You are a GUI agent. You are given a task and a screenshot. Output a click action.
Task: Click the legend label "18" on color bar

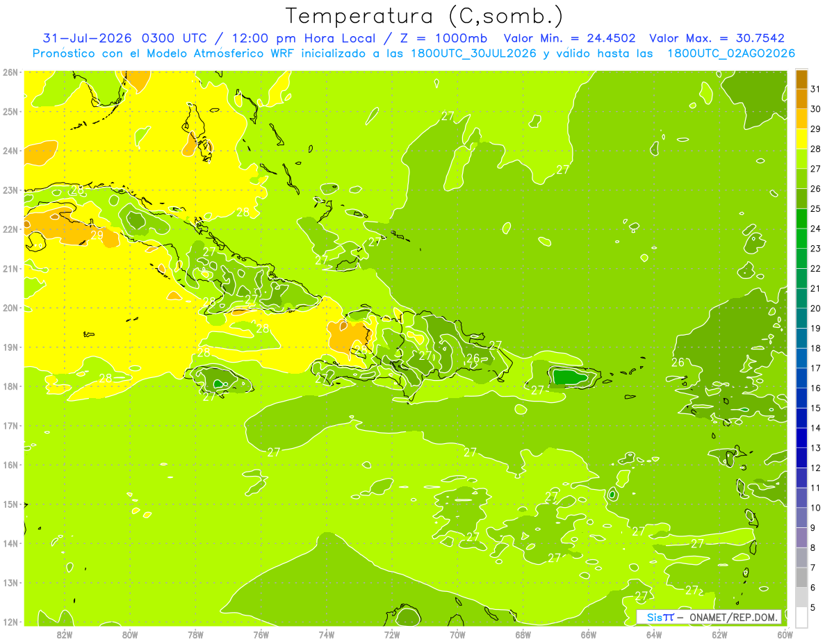(x=816, y=348)
